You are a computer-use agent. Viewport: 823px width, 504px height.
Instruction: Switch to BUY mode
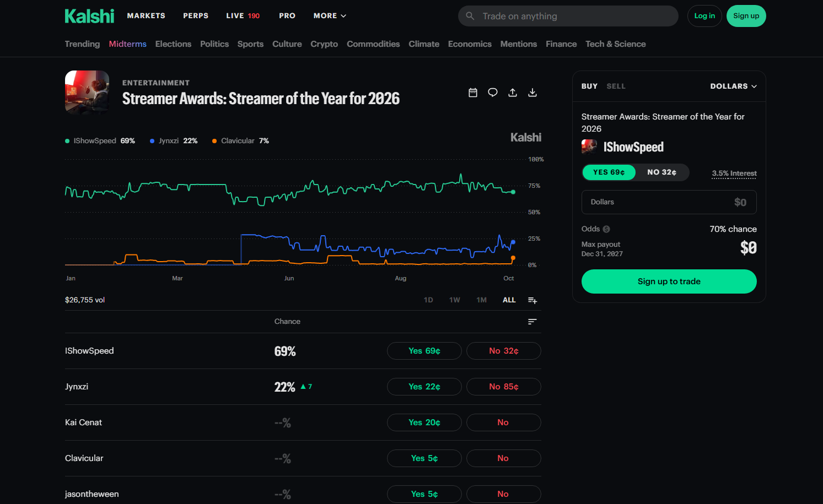589,86
